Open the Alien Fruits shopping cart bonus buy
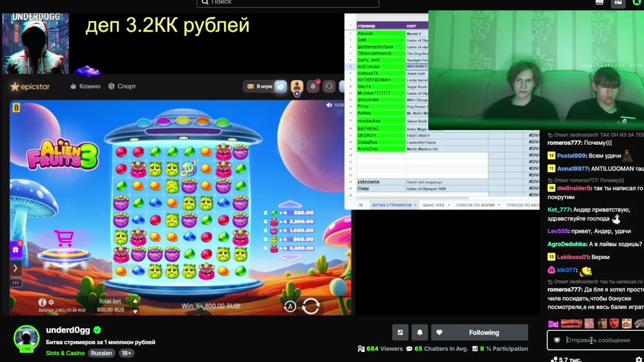The width and height of the screenshot is (644, 362). click(64, 238)
